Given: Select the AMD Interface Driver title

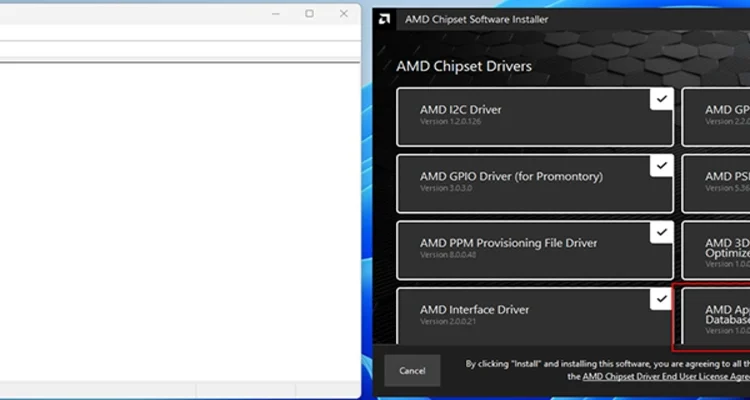Looking at the screenshot, I should pyautogui.click(x=474, y=310).
